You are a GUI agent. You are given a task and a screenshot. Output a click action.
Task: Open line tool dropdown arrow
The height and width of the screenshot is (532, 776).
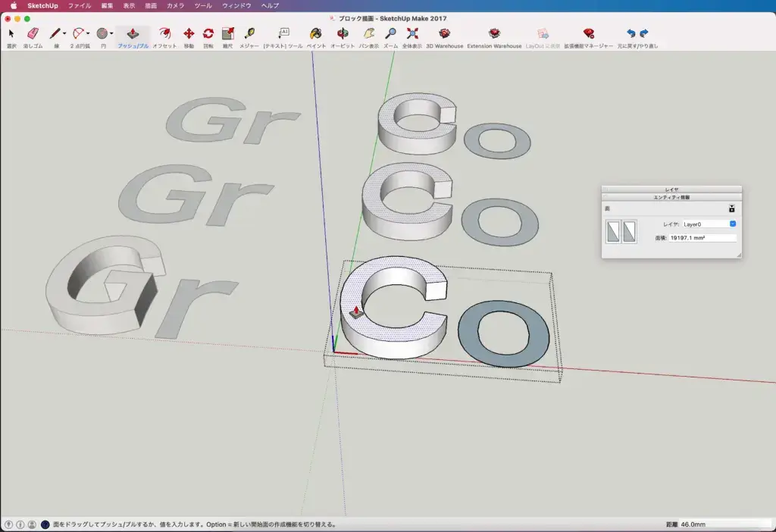coord(64,33)
